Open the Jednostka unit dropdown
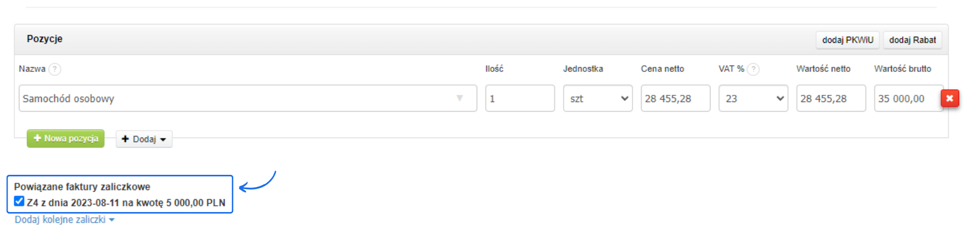 tap(597, 98)
